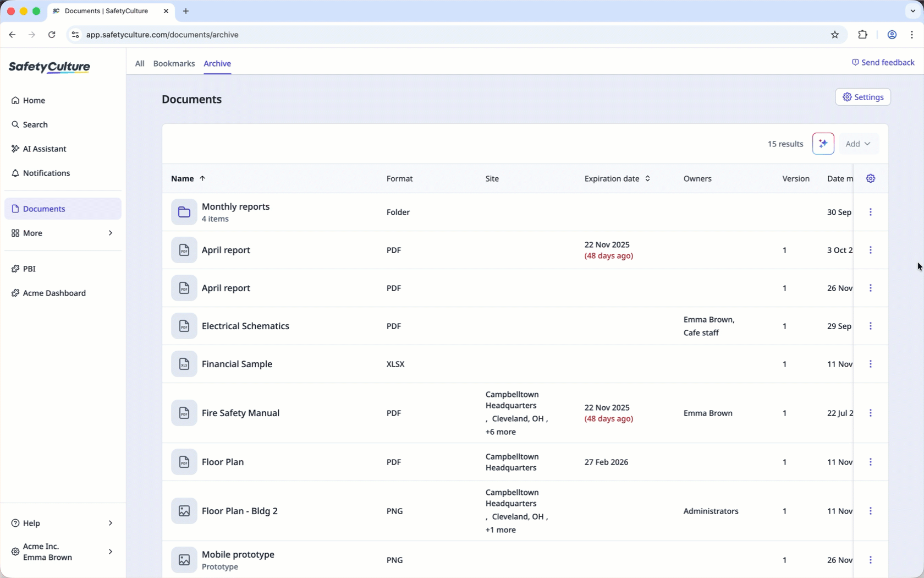The image size is (924, 578).
Task: Expand the More sidebar menu
Action: pyautogui.click(x=63, y=233)
